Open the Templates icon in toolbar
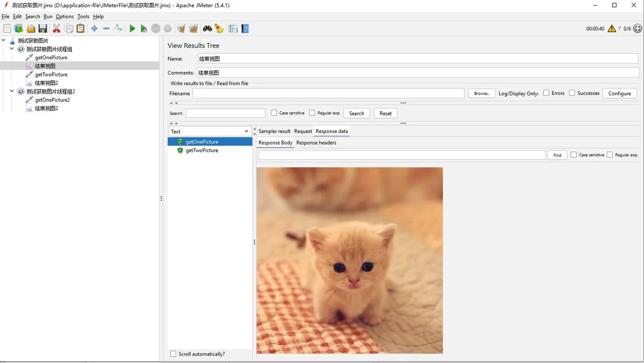 [x=19, y=29]
